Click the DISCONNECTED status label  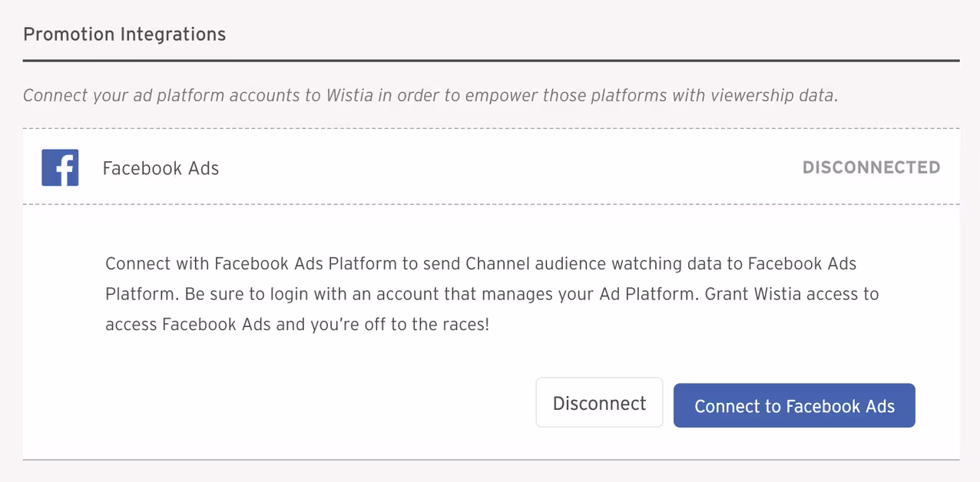pyautogui.click(x=871, y=167)
